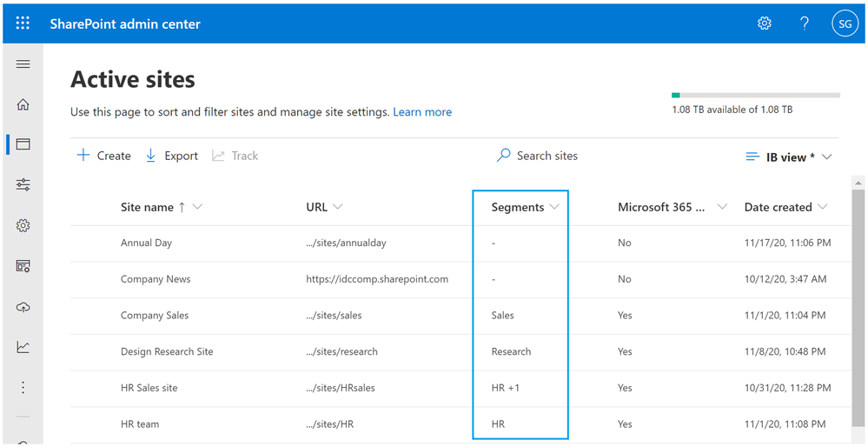Click SharePoint admin center title
This screenshot has width=868, height=447.
tap(125, 23)
